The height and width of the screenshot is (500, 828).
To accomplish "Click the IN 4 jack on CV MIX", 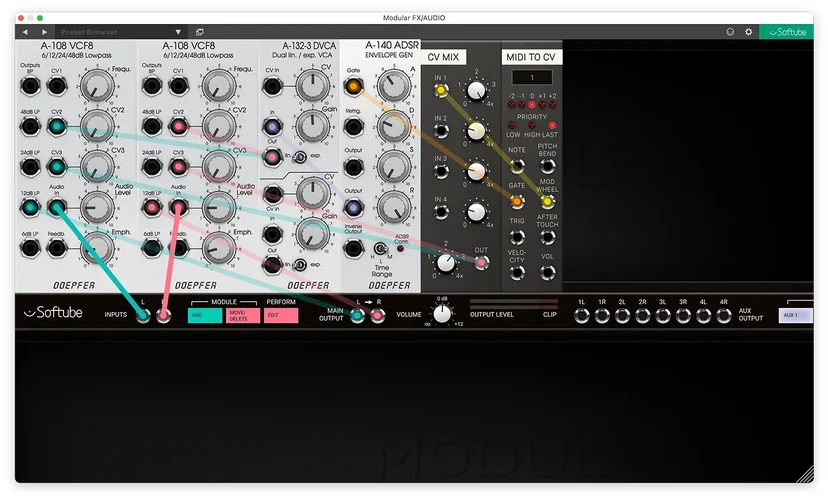I will (441, 212).
